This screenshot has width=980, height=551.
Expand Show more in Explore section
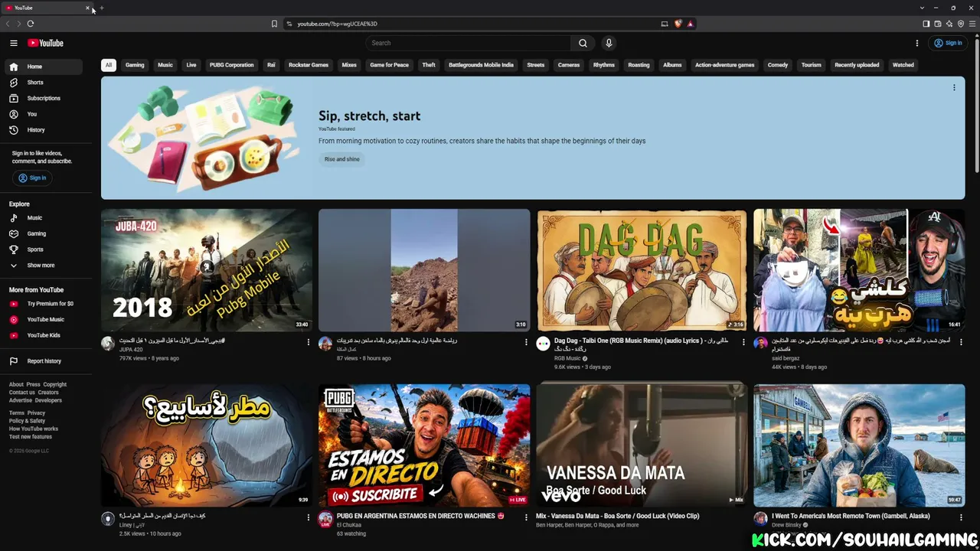pyautogui.click(x=44, y=266)
